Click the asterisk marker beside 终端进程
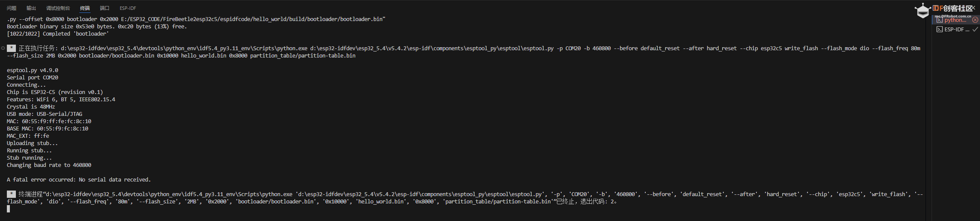The height and width of the screenshot is (221, 980). click(x=12, y=194)
